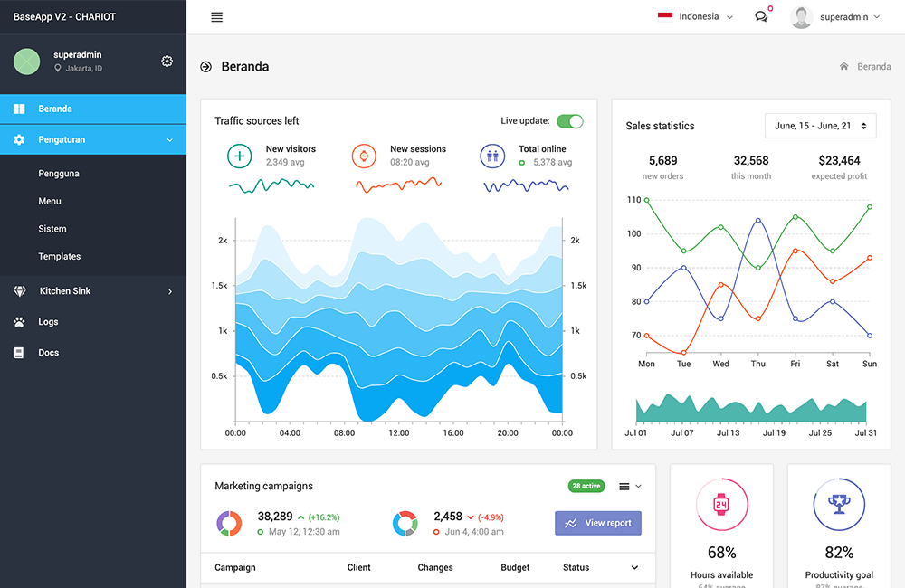Click the Logs paw icon

pos(19,322)
